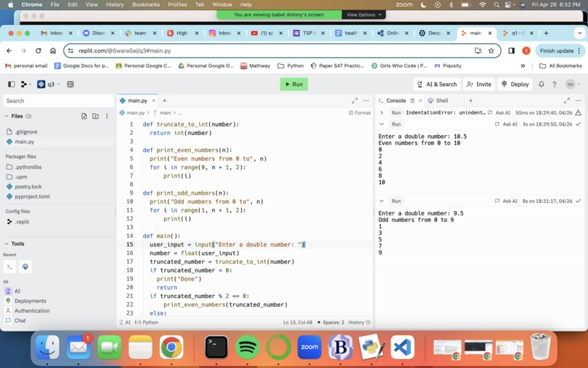The image size is (588, 368).
Task: Click the Invite button
Action: pos(479,84)
